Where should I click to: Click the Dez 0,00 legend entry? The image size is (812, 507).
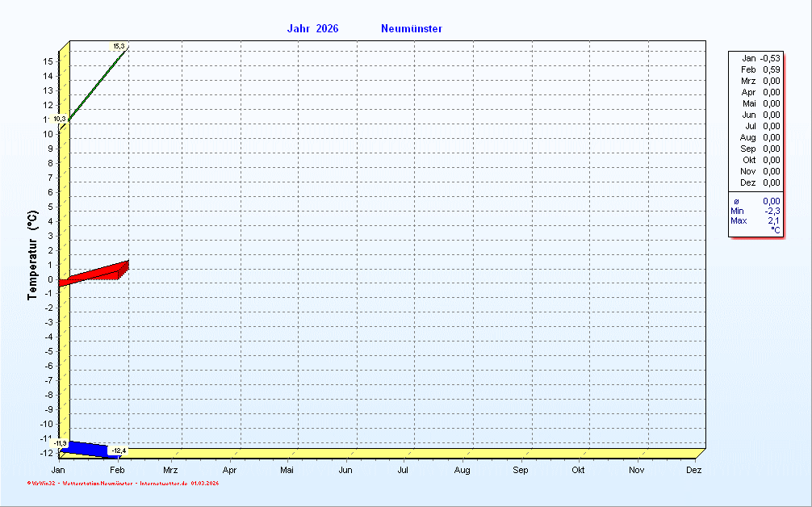760,182
